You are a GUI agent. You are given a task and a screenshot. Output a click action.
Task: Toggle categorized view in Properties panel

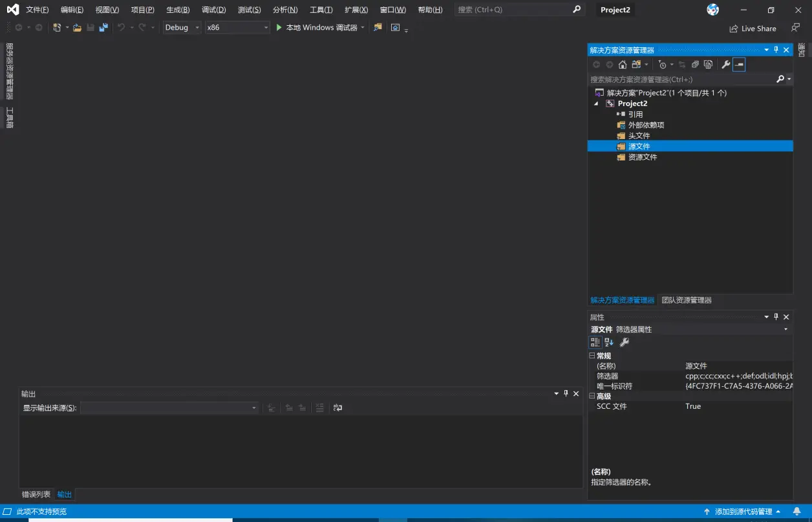point(595,342)
